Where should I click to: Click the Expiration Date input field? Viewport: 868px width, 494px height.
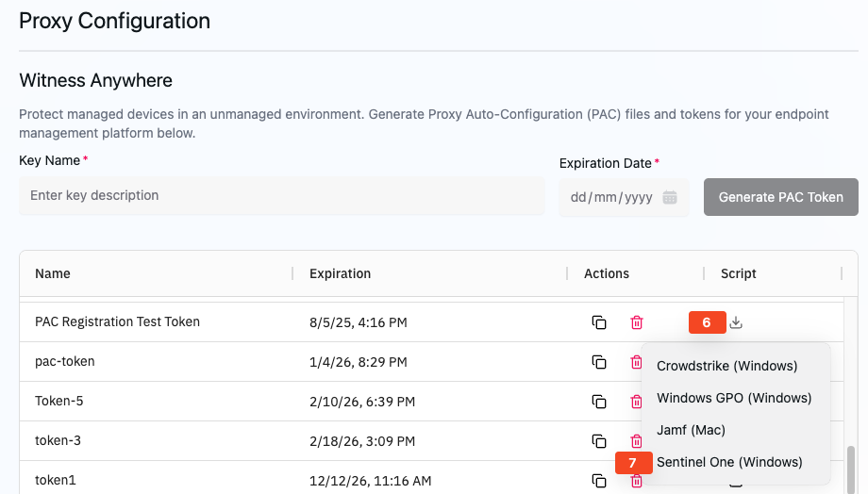coord(611,198)
